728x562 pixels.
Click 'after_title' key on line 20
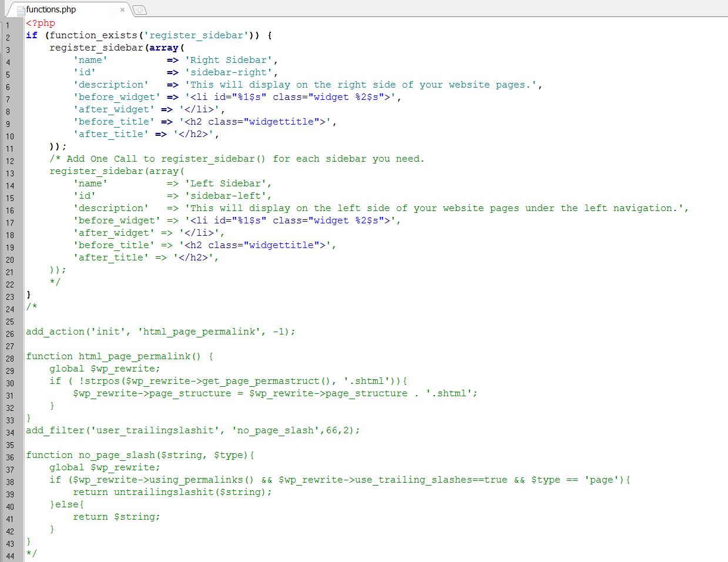111,257
